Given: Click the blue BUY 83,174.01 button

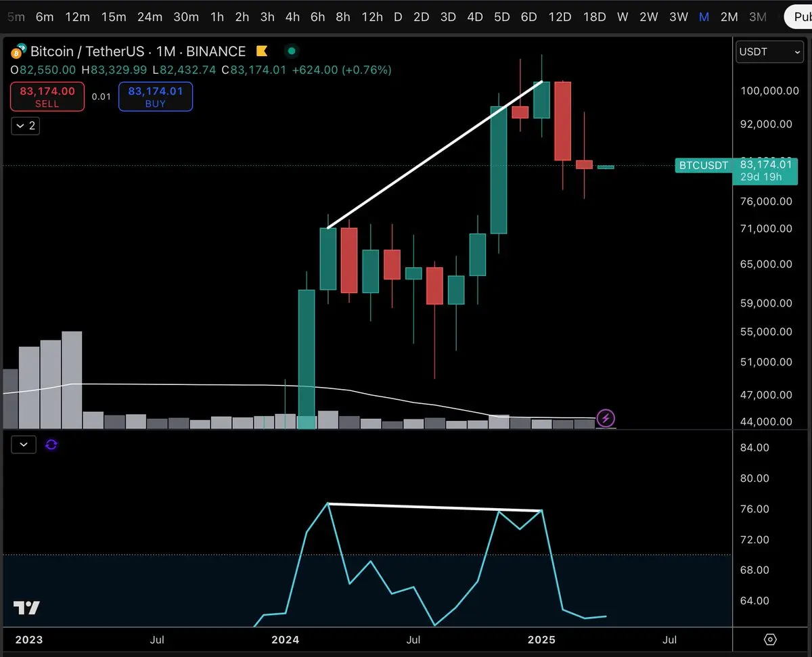Looking at the screenshot, I should coord(156,97).
